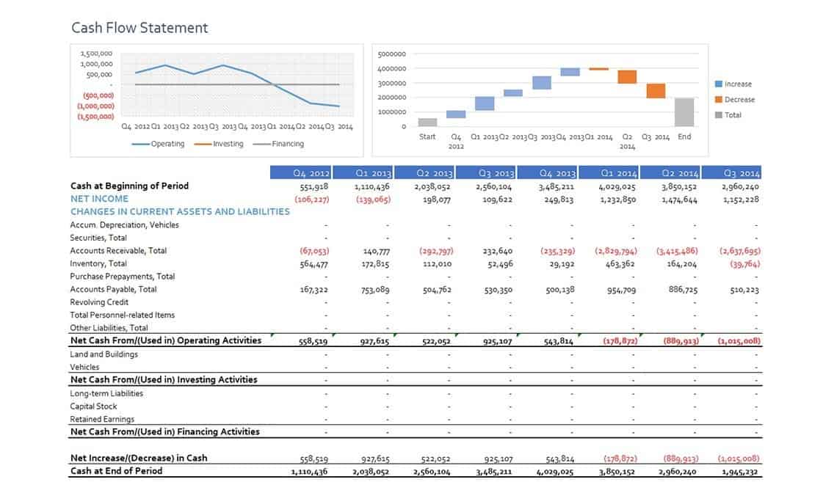Image resolution: width=837 pixels, height=504 pixels.
Task: Select the Q3 2014 orange decrease bar
Action: tap(656, 91)
